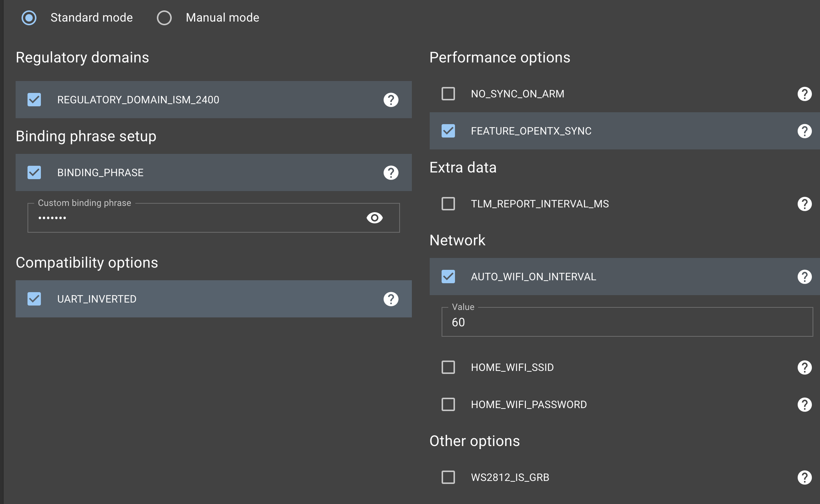Enable NO_SYNC_ON_ARM
This screenshot has width=820, height=504.
coord(448,93)
